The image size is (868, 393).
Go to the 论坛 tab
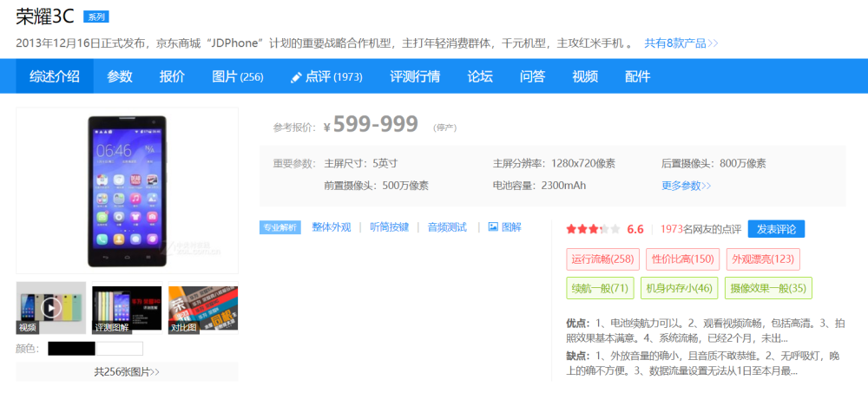[x=480, y=76]
